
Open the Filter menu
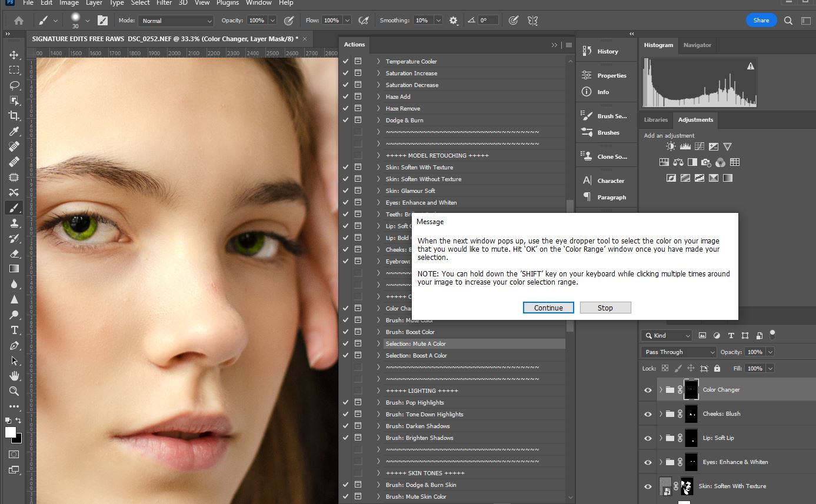tap(164, 3)
